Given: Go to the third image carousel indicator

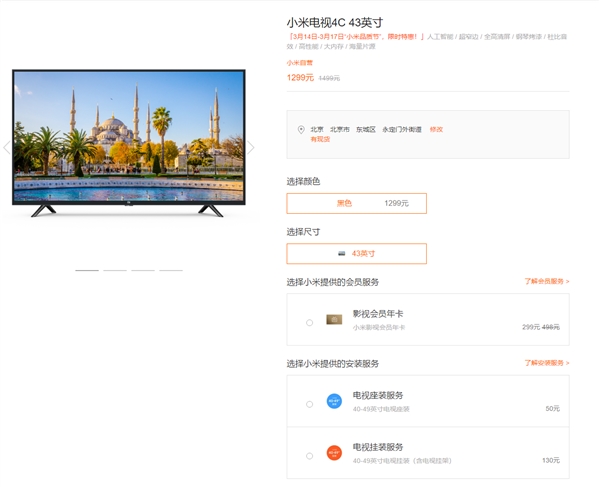Looking at the screenshot, I should pyautogui.click(x=143, y=270).
